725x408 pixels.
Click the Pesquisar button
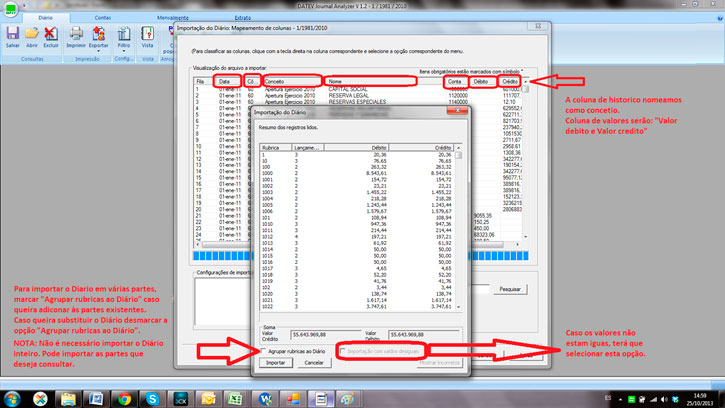tap(510, 289)
